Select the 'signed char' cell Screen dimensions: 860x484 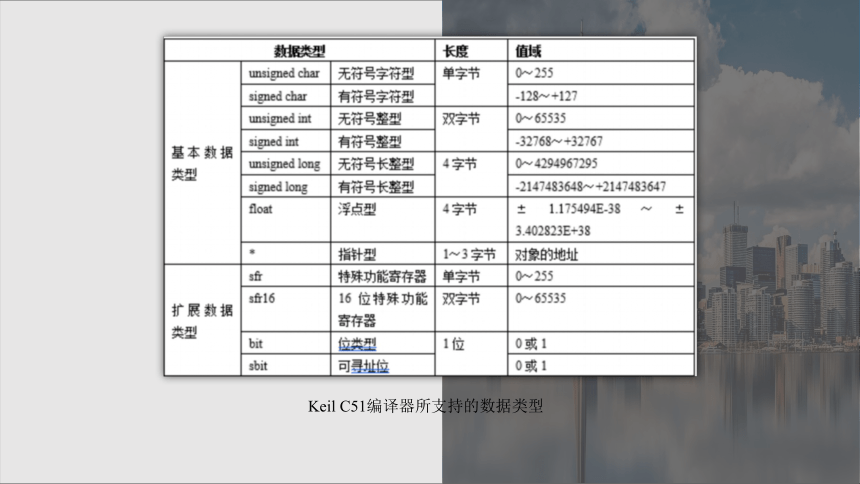tap(286, 96)
